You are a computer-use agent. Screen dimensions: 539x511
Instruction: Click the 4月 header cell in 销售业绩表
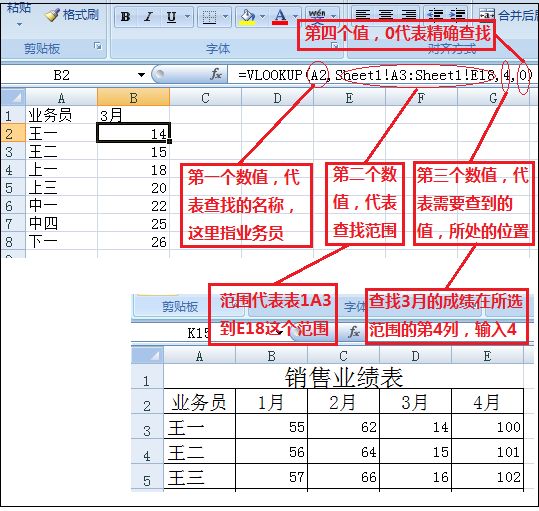click(487, 401)
